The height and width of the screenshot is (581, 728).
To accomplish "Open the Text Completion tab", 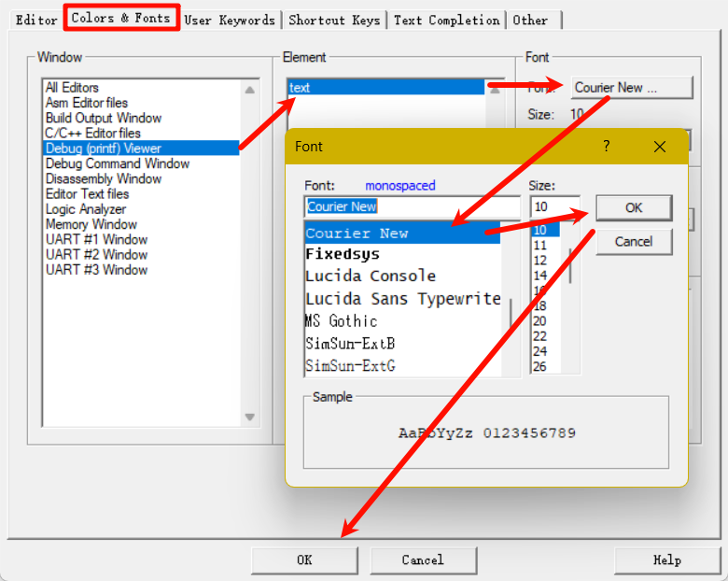I will pos(447,20).
